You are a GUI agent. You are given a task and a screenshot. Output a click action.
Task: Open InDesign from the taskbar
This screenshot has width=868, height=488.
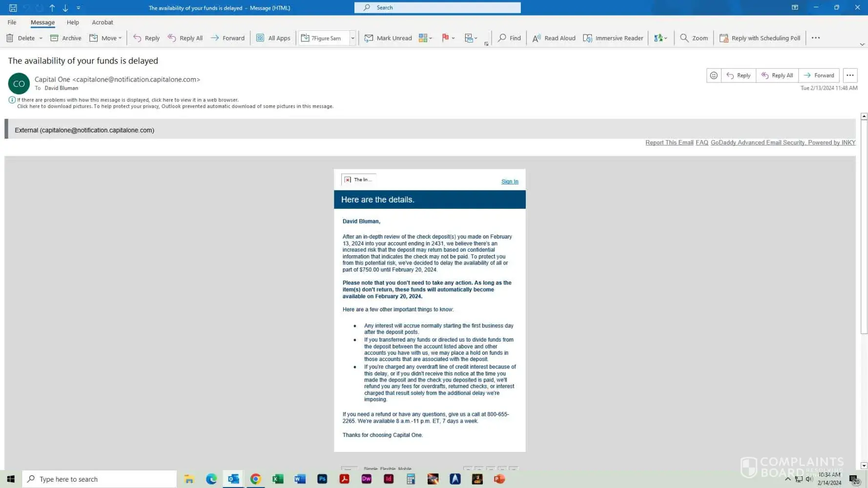pyautogui.click(x=389, y=479)
